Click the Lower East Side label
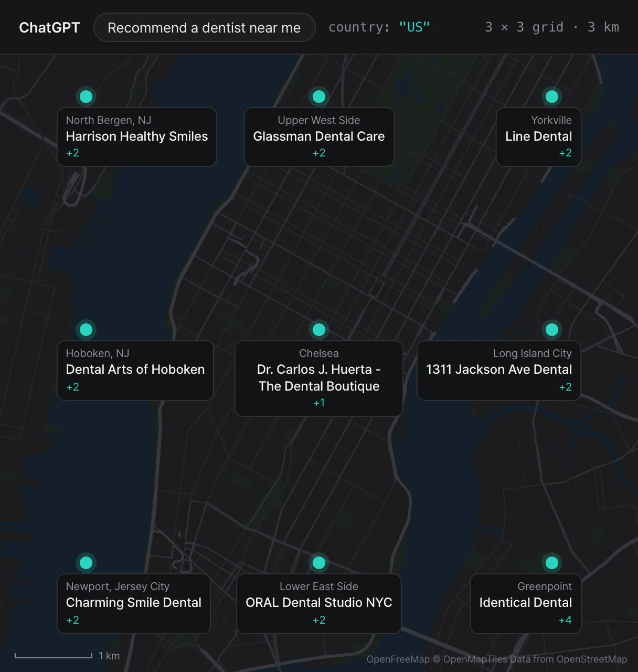Viewport: 638px width, 672px height. pyautogui.click(x=319, y=586)
